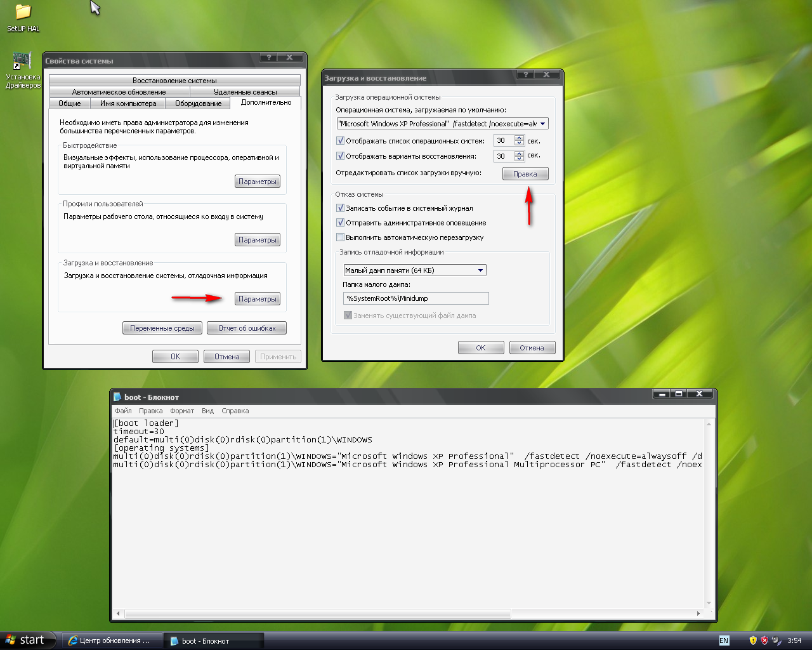
Task: Click the help button in Загрузка и восстановление title
Action: [525, 74]
